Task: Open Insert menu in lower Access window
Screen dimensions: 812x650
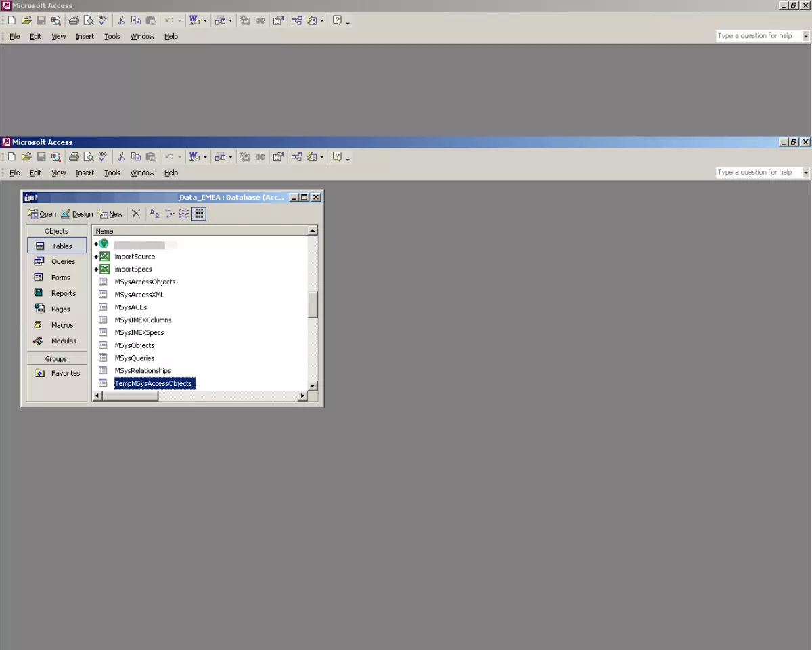Action: point(85,173)
